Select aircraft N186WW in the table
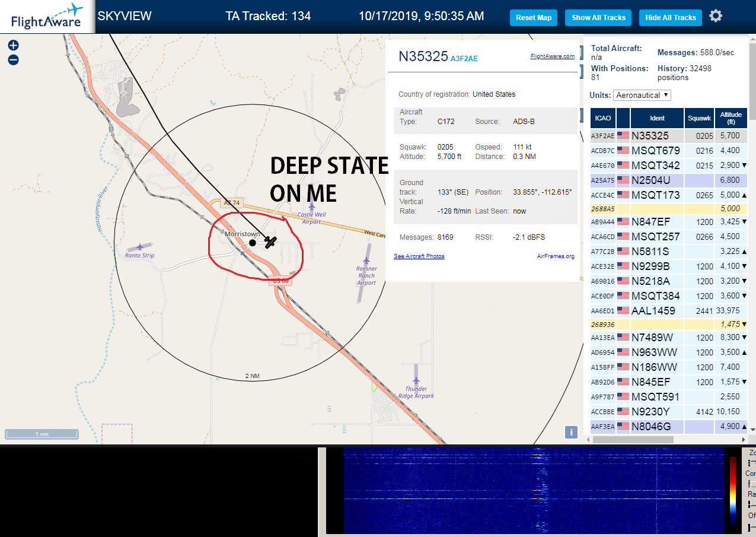This screenshot has width=756, height=537. coord(669,368)
